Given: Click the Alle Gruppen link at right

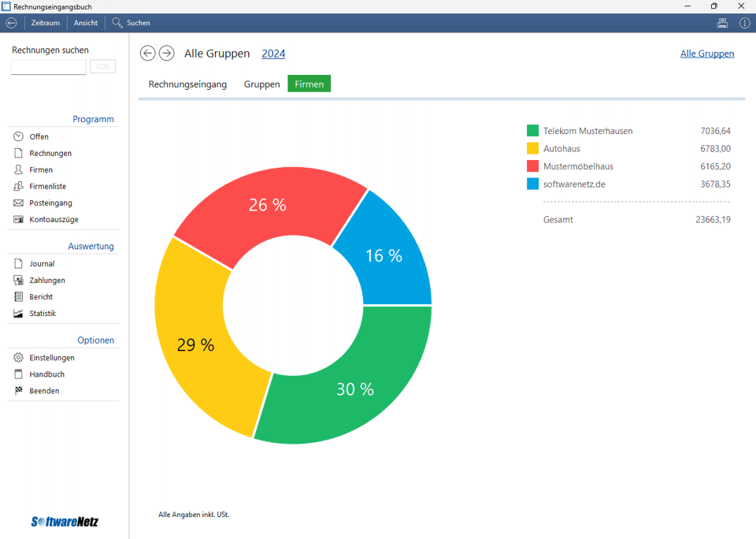Looking at the screenshot, I should click(x=706, y=54).
